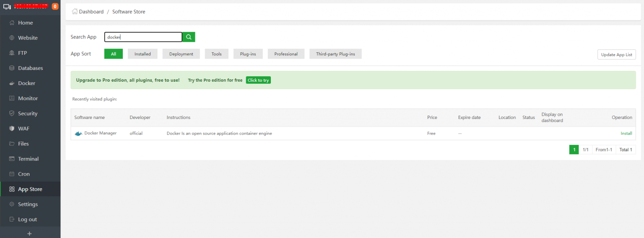The height and width of the screenshot is (238, 644).
Task: Click the Home breadcrumb icon
Action: click(x=75, y=11)
